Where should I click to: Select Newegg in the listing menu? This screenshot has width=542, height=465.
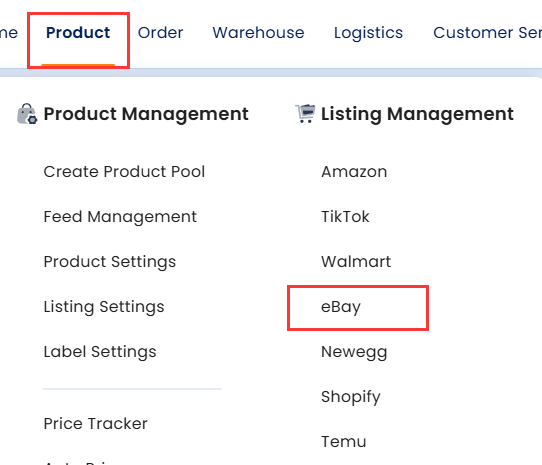click(x=354, y=352)
